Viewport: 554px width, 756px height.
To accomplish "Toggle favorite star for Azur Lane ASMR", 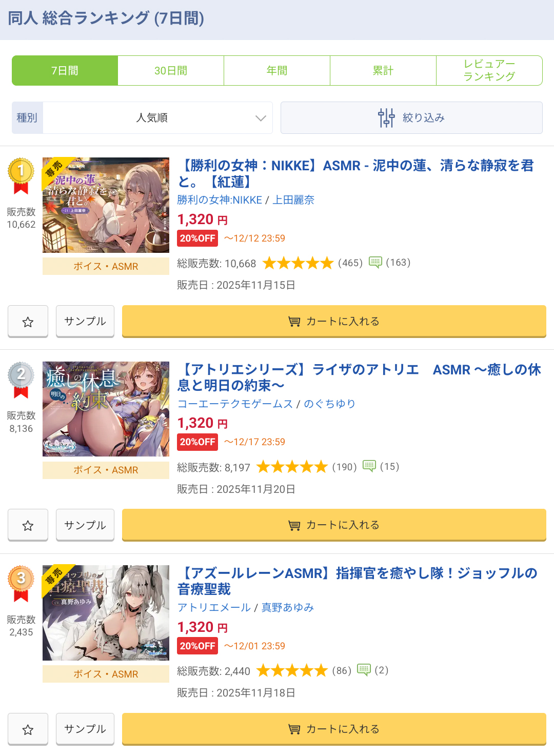I will pyautogui.click(x=28, y=729).
